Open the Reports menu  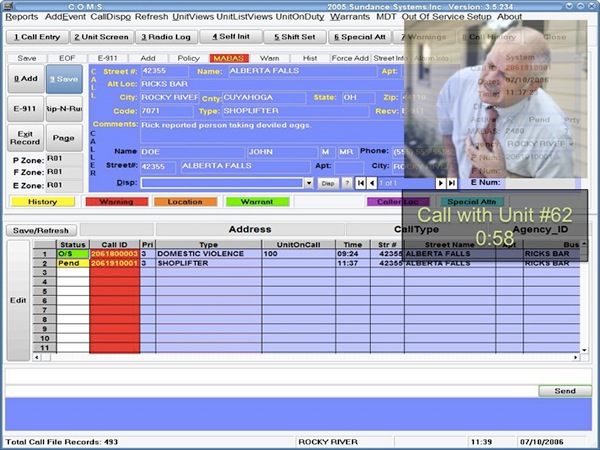point(22,17)
